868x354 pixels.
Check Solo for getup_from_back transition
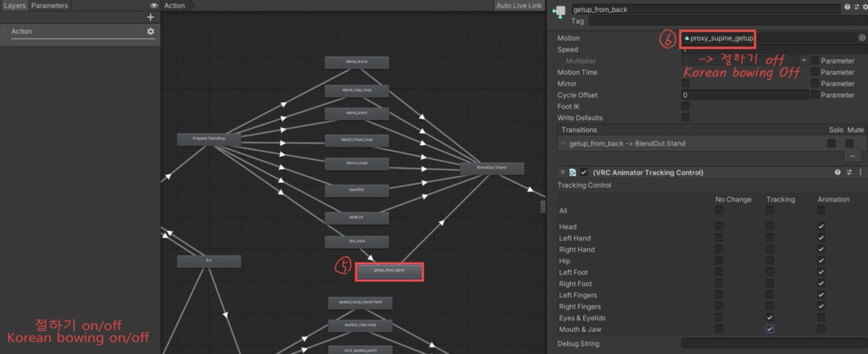pos(832,144)
